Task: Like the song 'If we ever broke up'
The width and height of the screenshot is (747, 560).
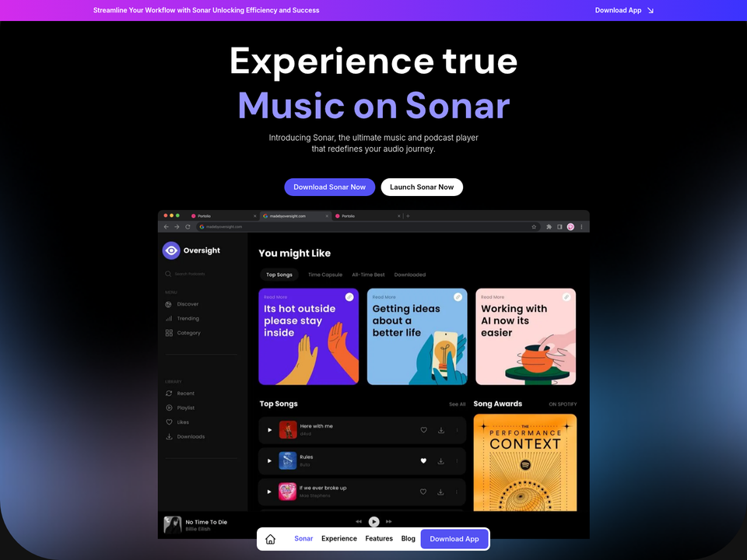Action: (423, 492)
